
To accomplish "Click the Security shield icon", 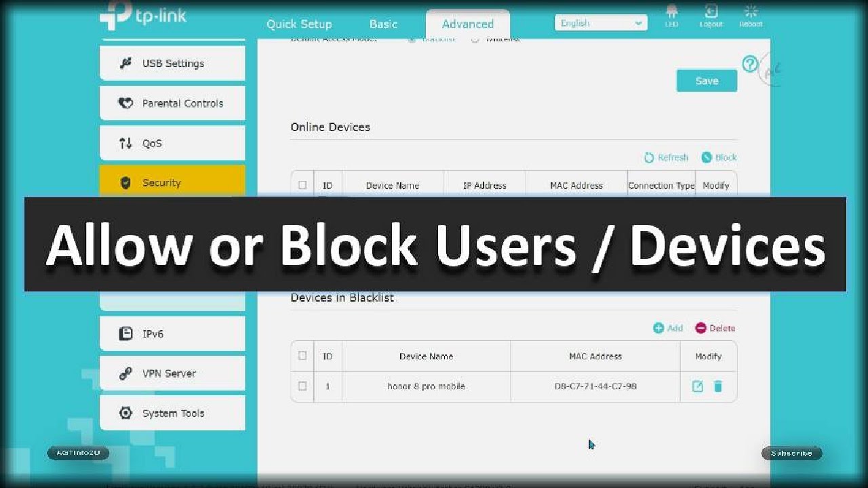I will pos(125,183).
